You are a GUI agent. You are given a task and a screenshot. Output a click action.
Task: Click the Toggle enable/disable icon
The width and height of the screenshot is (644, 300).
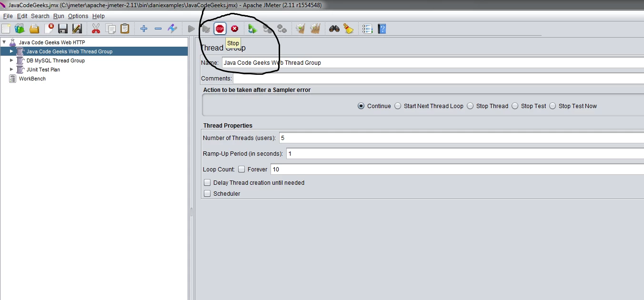point(172,29)
